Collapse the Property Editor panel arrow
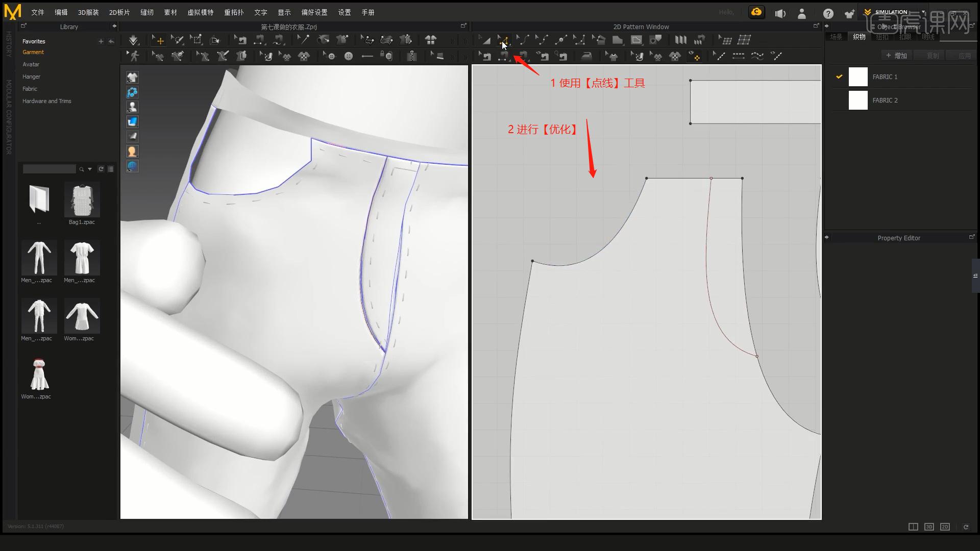The height and width of the screenshot is (551, 980). [827, 237]
